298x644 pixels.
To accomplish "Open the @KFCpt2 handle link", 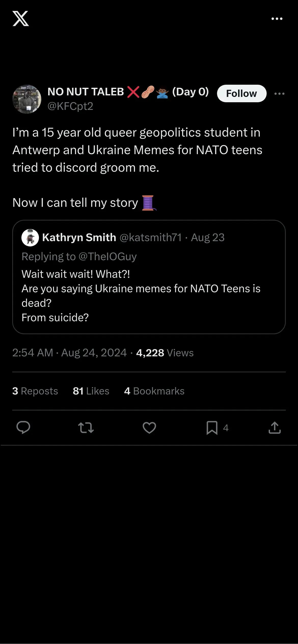I will [70, 106].
